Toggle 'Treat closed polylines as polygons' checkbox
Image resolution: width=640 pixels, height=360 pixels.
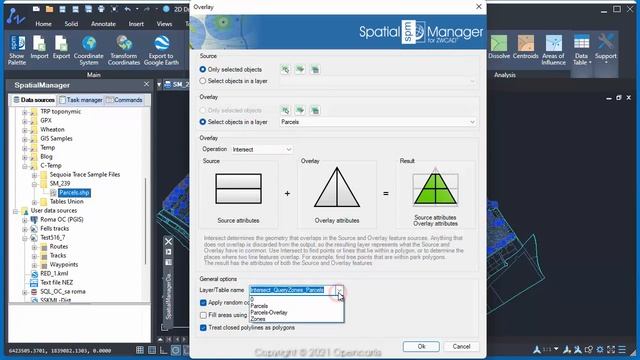tap(203, 327)
